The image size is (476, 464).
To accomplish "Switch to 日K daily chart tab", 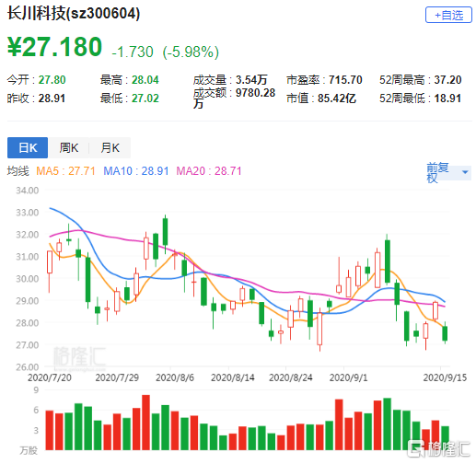I will tap(28, 147).
